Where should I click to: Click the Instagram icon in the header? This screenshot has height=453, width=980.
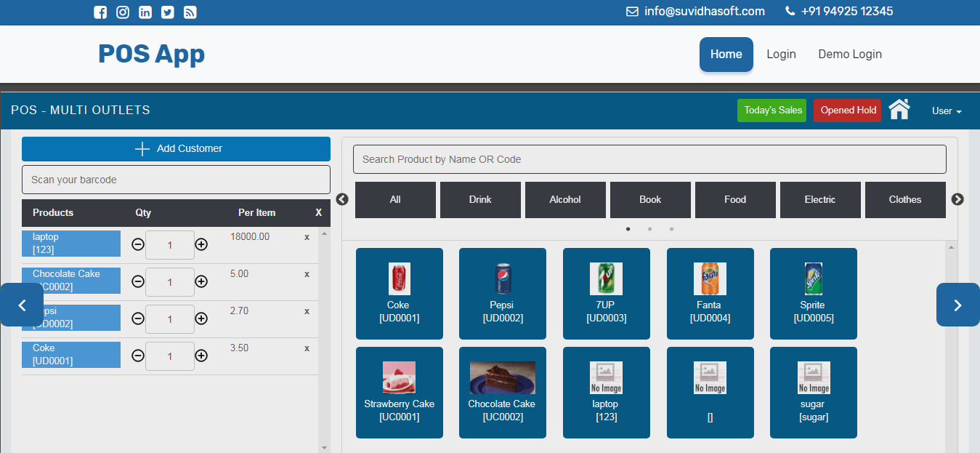pyautogui.click(x=122, y=12)
